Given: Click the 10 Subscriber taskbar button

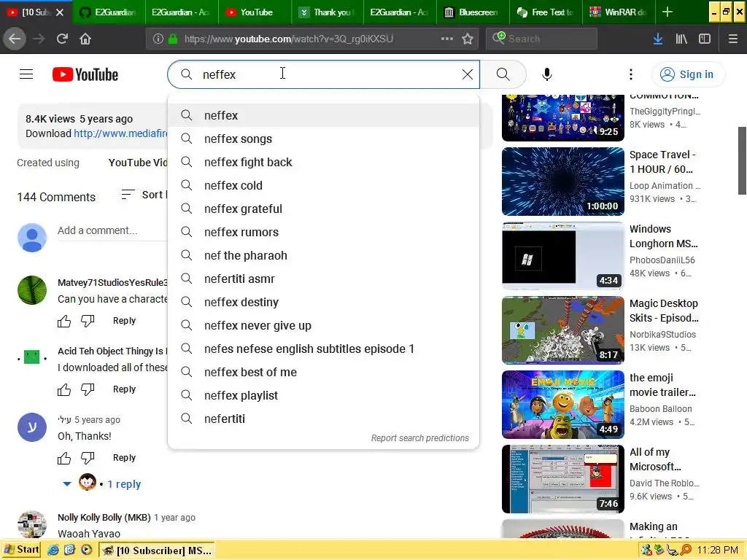Looking at the screenshot, I should pyautogui.click(x=158, y=551).
